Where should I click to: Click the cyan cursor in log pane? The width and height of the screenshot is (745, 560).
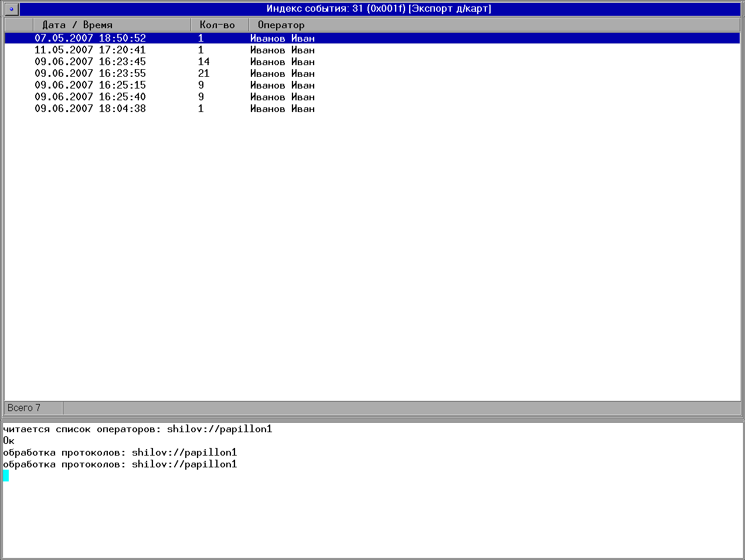[x=6, y=476]
